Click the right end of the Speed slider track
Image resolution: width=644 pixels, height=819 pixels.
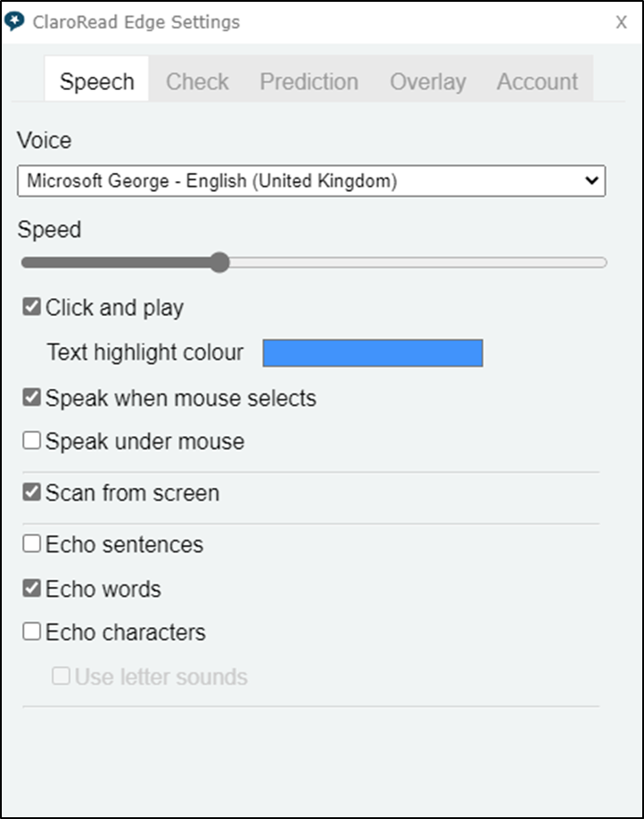(602, 262)
